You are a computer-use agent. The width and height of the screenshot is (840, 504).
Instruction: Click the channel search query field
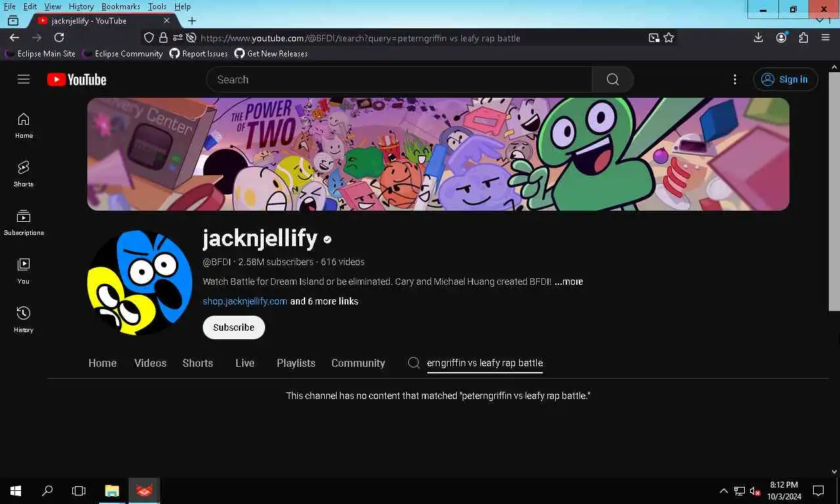(485, 363)
